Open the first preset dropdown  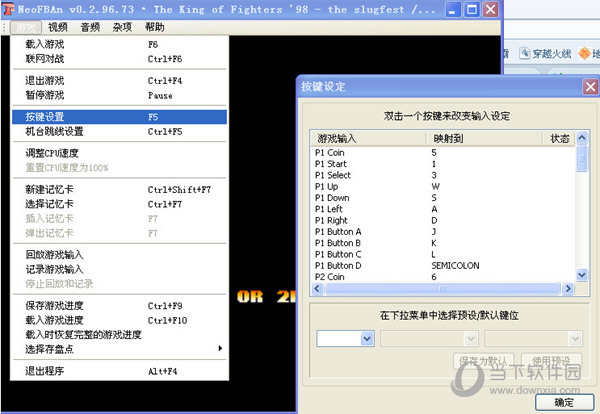(346, 339)
